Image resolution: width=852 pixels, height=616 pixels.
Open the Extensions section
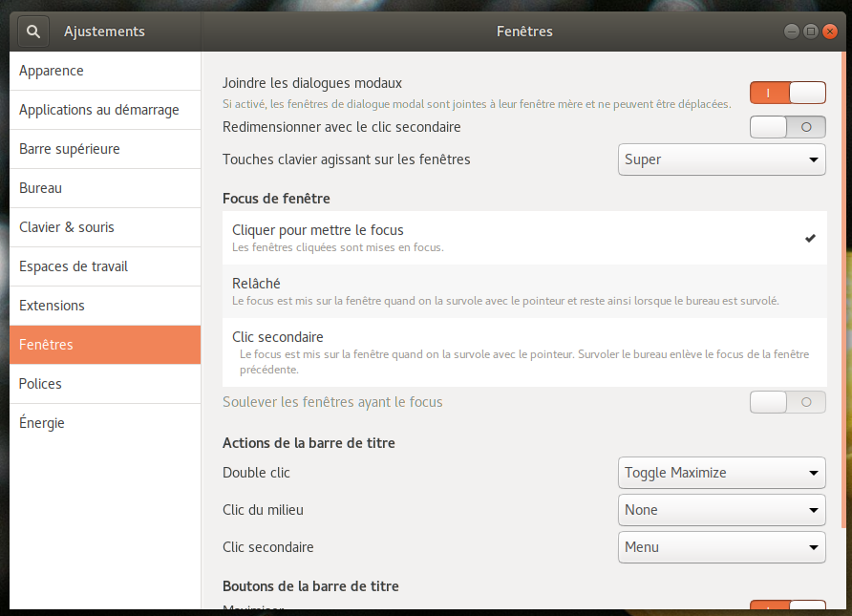[105, 306]
